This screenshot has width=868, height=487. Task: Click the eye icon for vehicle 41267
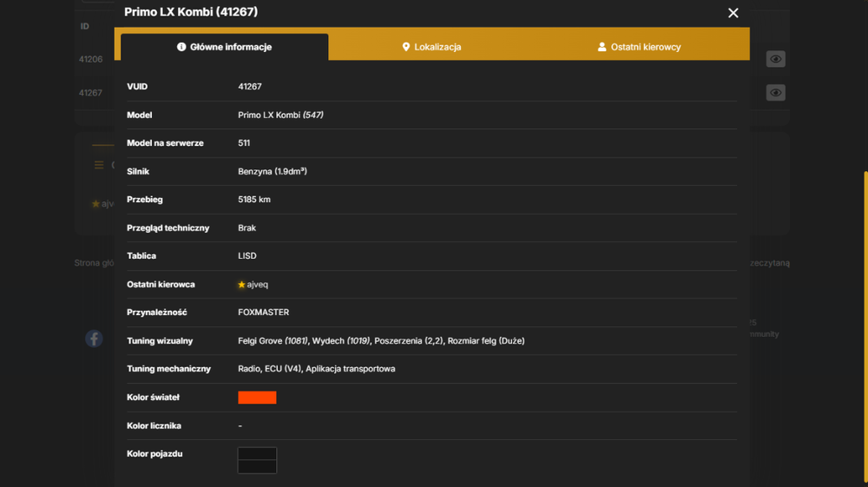775,92
